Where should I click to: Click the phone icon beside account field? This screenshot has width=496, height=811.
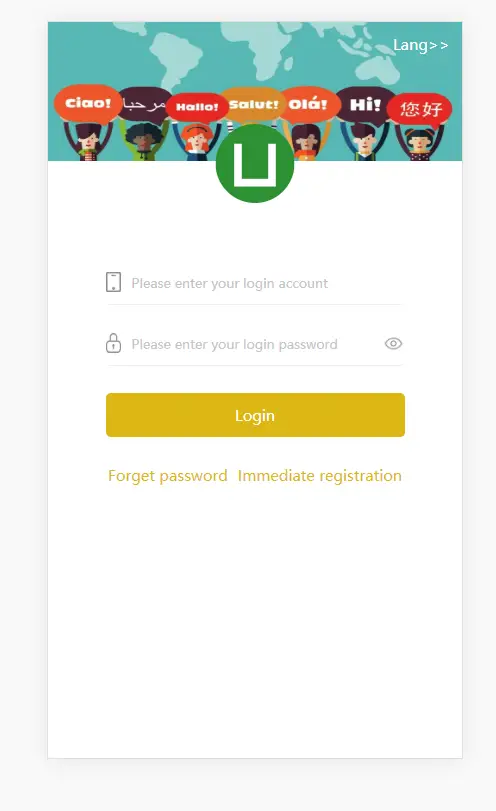click(x=113, y=282)
